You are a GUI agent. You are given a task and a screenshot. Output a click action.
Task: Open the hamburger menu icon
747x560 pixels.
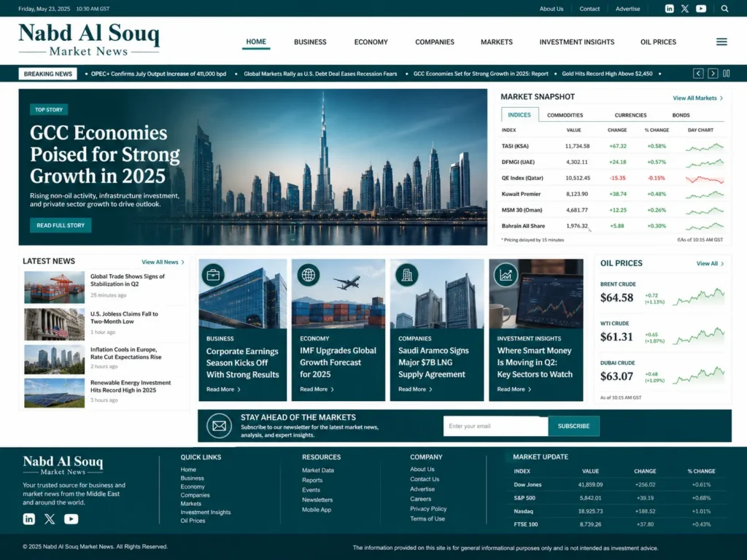click(721, 42)
